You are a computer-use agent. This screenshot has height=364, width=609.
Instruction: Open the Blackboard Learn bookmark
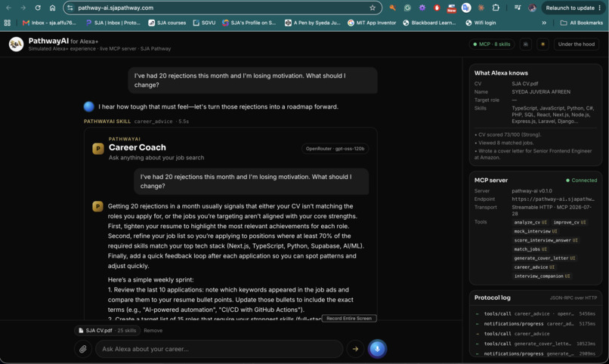tap(429, 23)
